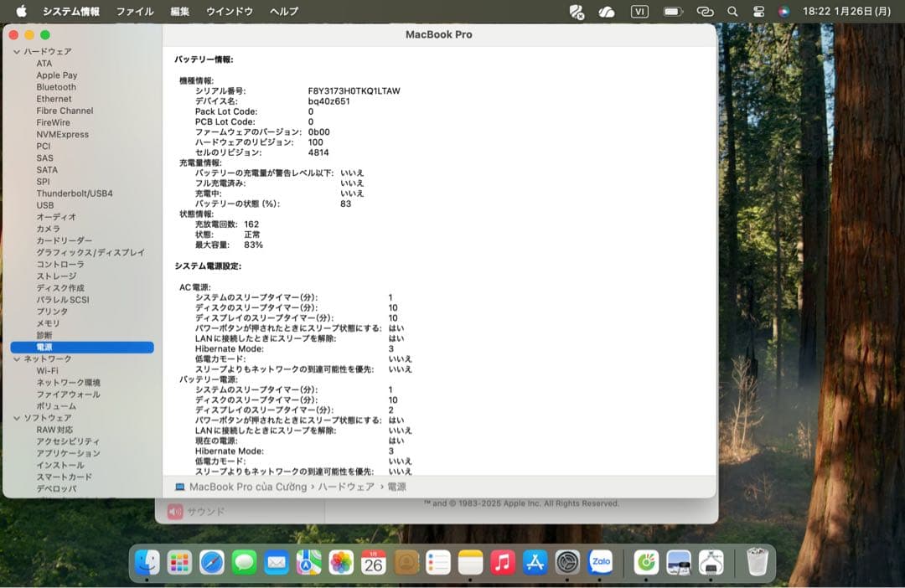Viewport: 905px width, 588px height.
Task: Open Calendar showing 26 in Dock
Action: tap(374, 562)
